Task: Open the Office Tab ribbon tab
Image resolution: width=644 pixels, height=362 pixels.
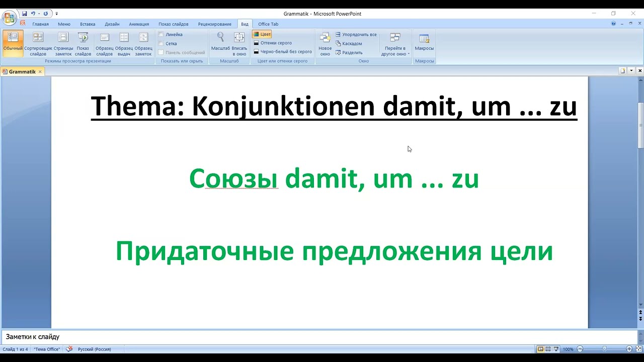Action: coord(268,24)
